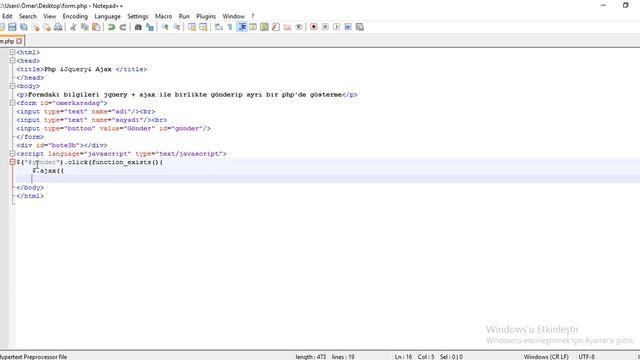The image size is (640, 360).
Task: Start macro recording with the red record icon
Action: coord(313,27)
